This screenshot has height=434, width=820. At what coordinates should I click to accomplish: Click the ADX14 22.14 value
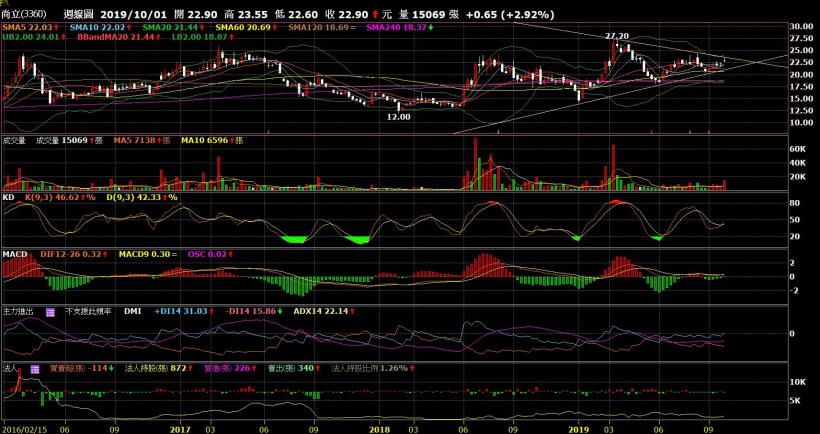coord(324,312)
